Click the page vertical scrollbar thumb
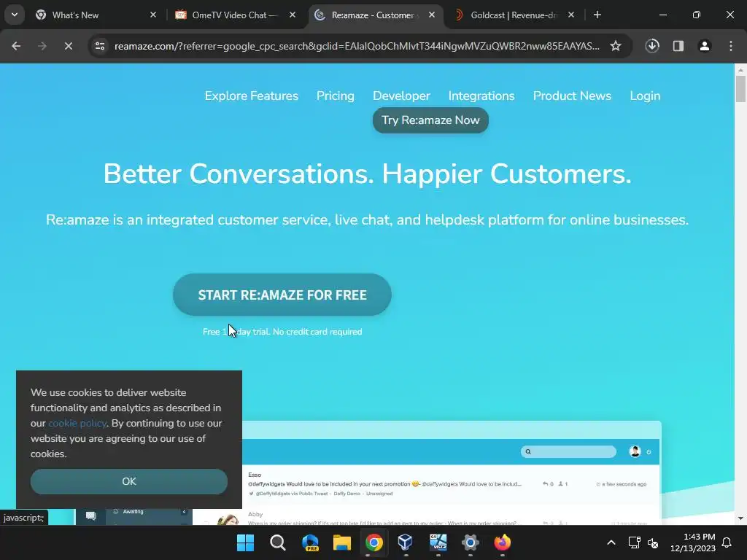The image size is (747, 560). 740,89
